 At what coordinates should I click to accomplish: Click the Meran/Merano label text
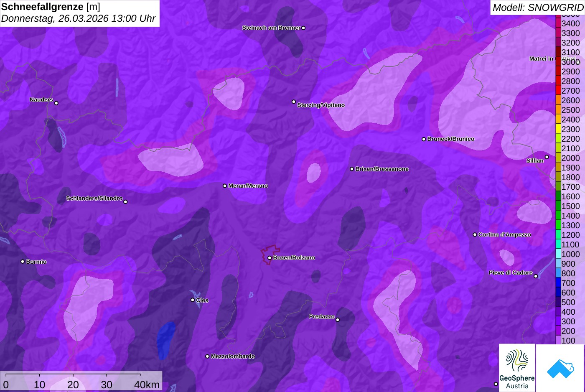(x=248, y=186)
